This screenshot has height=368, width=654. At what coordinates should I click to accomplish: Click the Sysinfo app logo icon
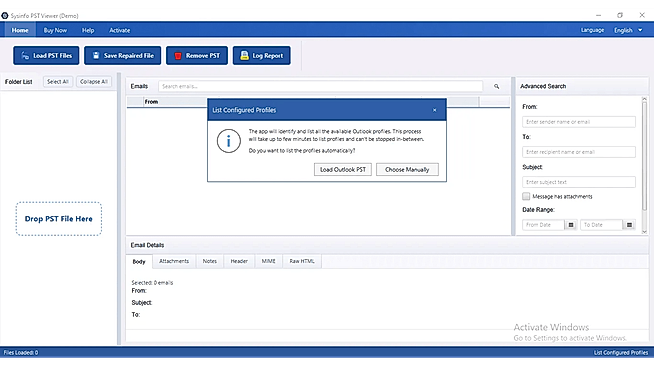pyautogui.click(x=5, y=16)
